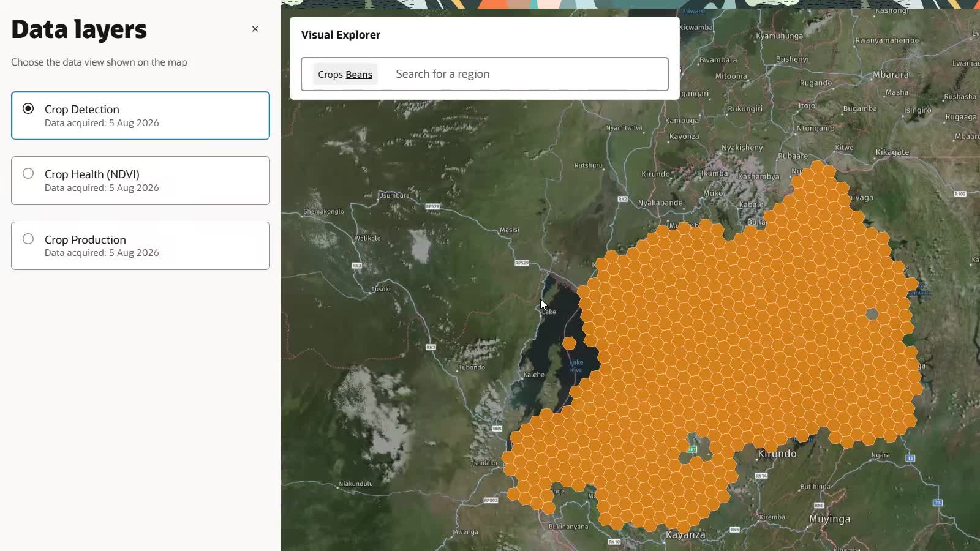Click the Masisi map label
The width and height of the screenshot is (980, 551).
pos(510,230)
